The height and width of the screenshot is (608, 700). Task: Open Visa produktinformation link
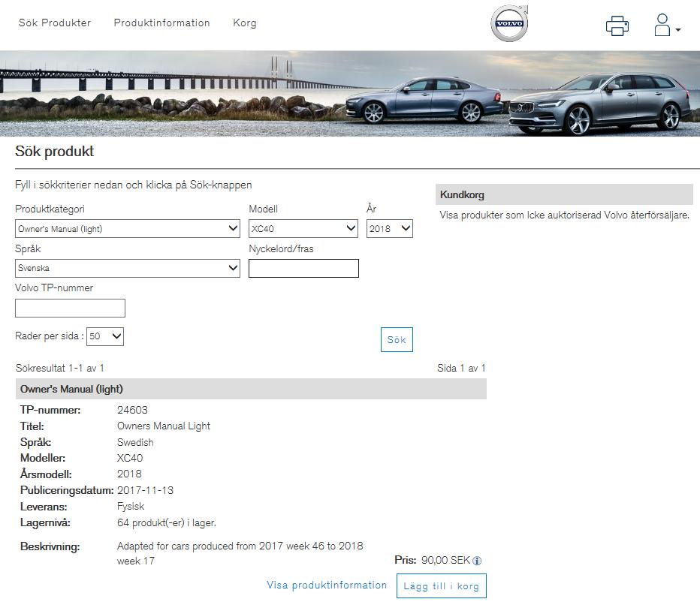click(x=327, y=585)
